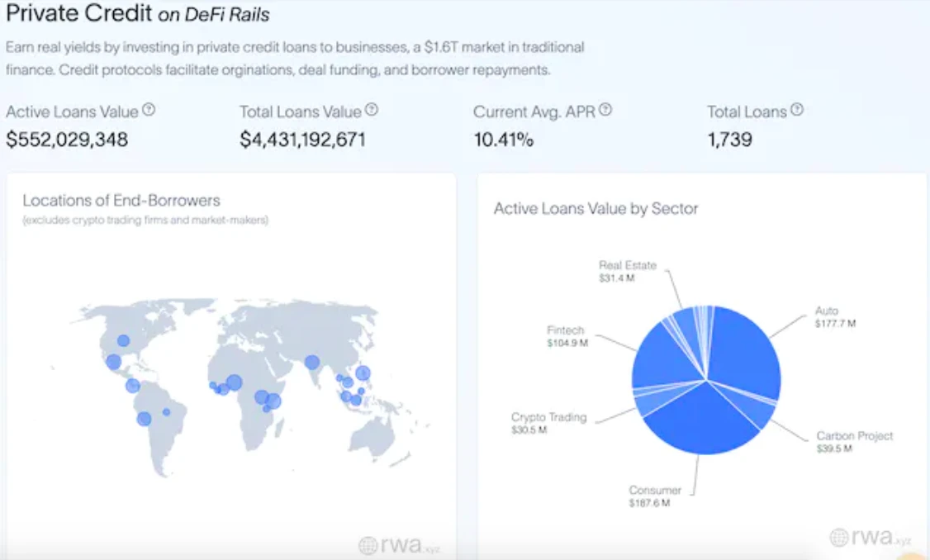Select the borrower bubble in the United States
The image size is (930, 560).
[123, 340]
